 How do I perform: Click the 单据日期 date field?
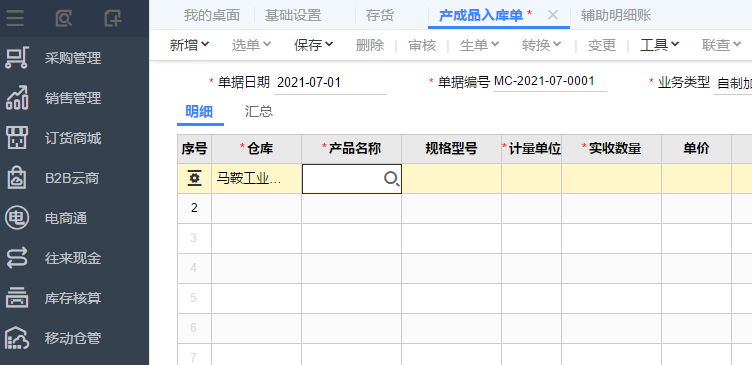pos(330,83)
